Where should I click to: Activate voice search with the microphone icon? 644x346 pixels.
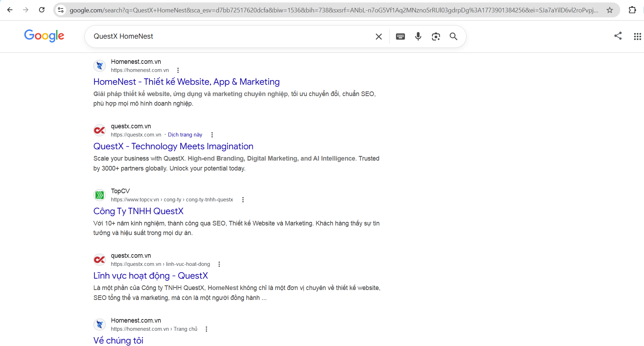coord(418,36)
